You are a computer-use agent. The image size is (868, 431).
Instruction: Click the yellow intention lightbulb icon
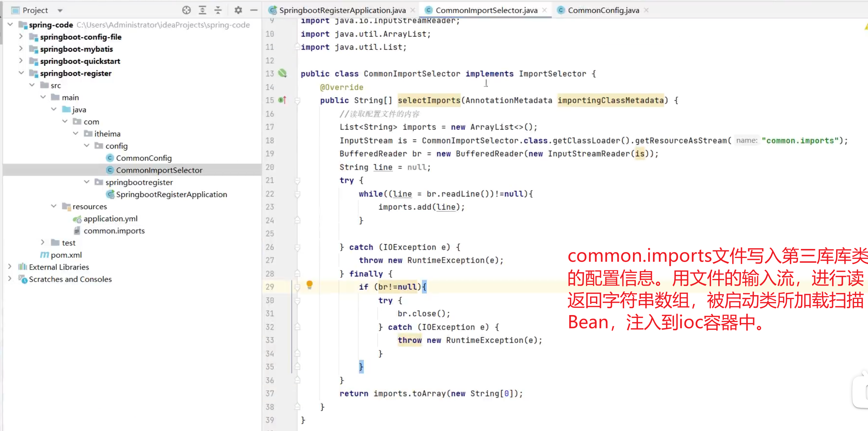[310, 285]
